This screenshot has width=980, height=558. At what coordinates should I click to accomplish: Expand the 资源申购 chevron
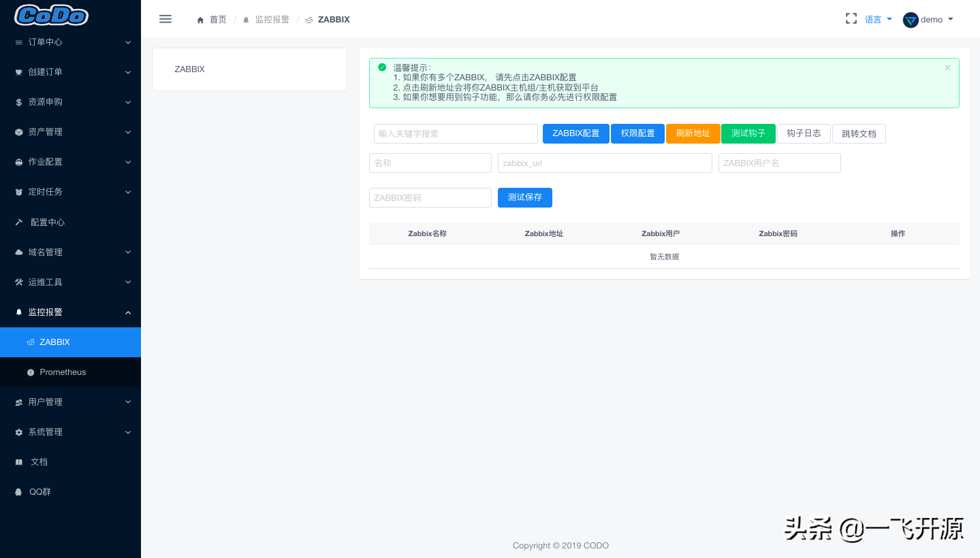tap(128, 102)
